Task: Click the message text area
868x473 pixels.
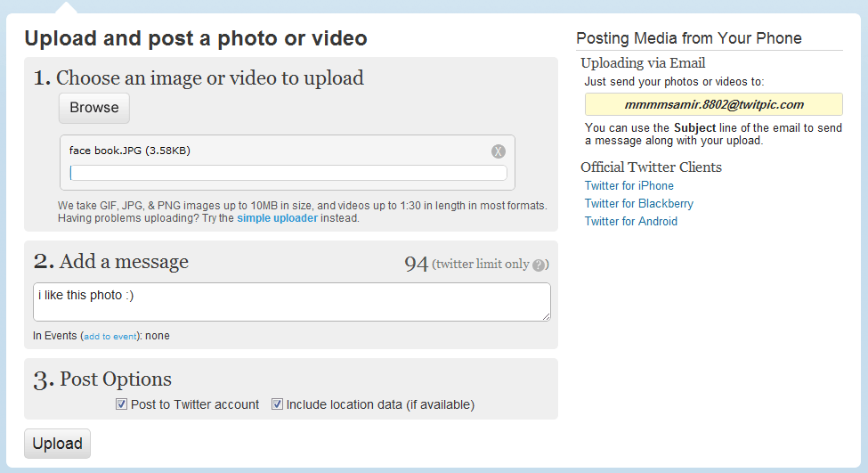Action: coord(292,302)
